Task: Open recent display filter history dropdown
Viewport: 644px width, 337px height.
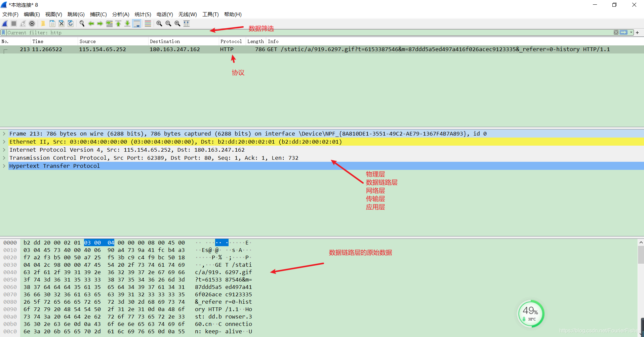Action: (631, 33)
